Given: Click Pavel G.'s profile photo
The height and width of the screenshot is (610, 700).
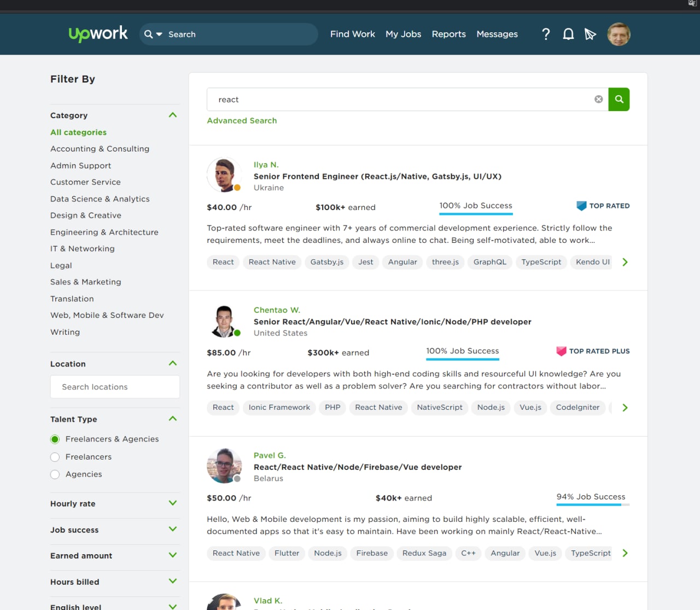Looking at the screenshot, I should (x=224, y=466).
